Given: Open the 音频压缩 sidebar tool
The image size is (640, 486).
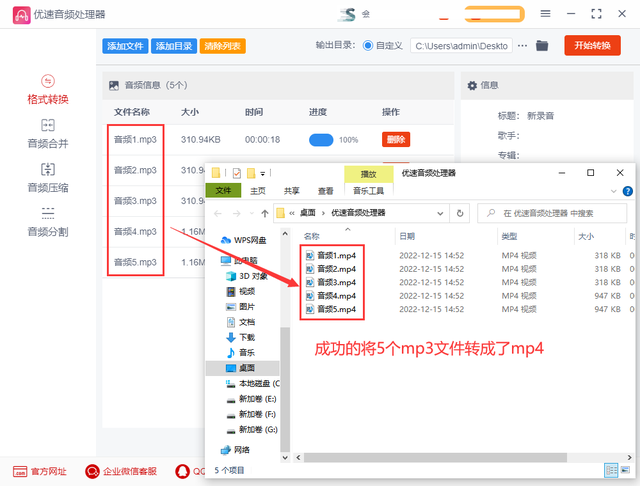Looking at the screenshot, I should pos(48,178).
